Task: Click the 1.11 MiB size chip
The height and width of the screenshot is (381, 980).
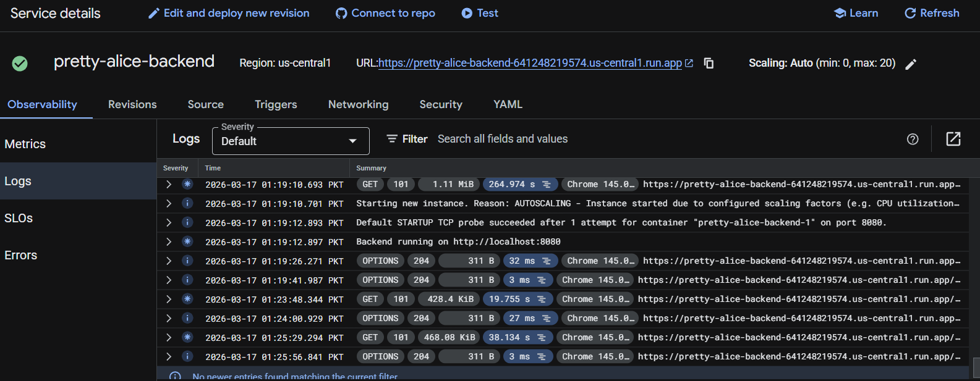Action: click(449, 184)
